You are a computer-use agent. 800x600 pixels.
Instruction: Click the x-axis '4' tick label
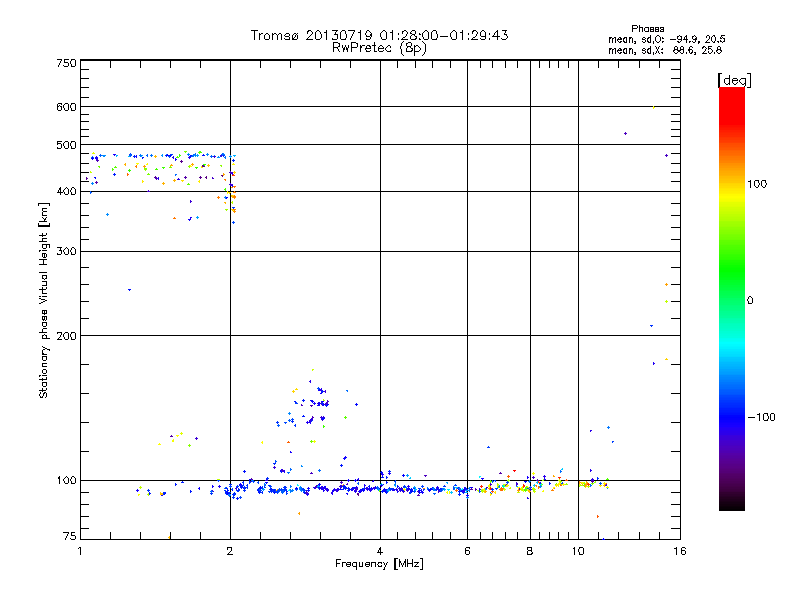tap(380, 551)
